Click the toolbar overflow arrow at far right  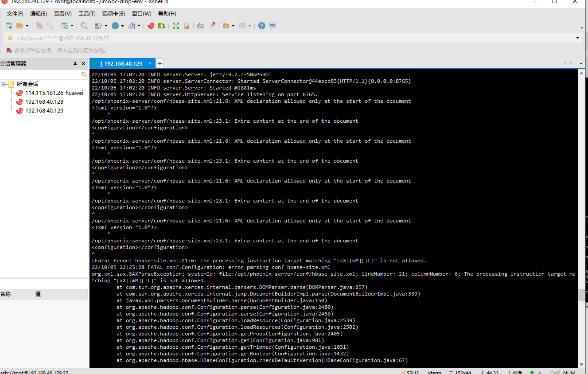coord(581,28)
